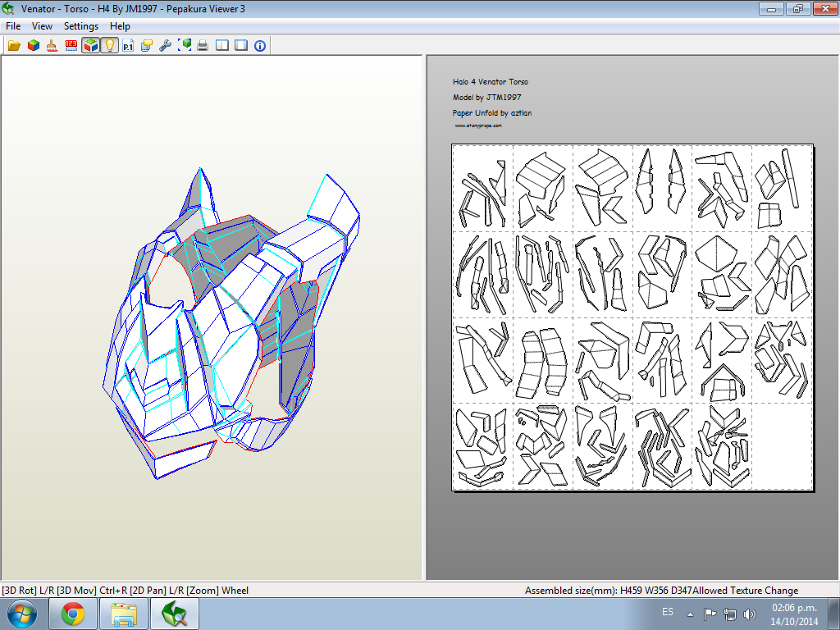Open the View menu
The height and width of the screenshot is (630, 840).
tap(42, 25)
